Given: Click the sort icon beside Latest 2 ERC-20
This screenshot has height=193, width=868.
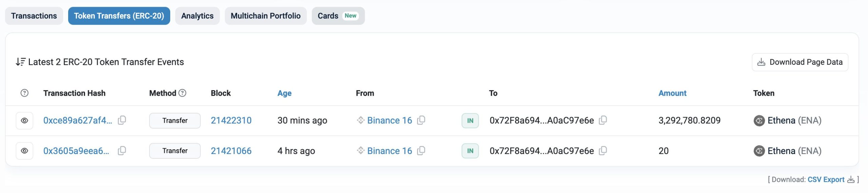Looking at the screenshot, I should [x=20, y=62].
